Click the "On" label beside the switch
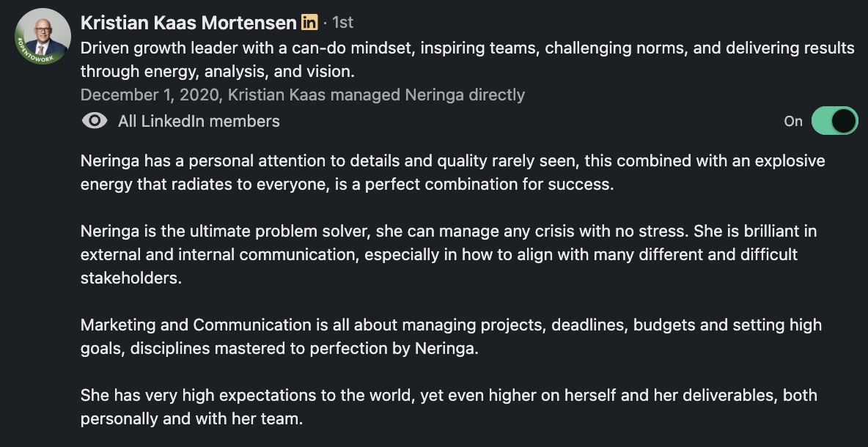 [x=793, y=122]
